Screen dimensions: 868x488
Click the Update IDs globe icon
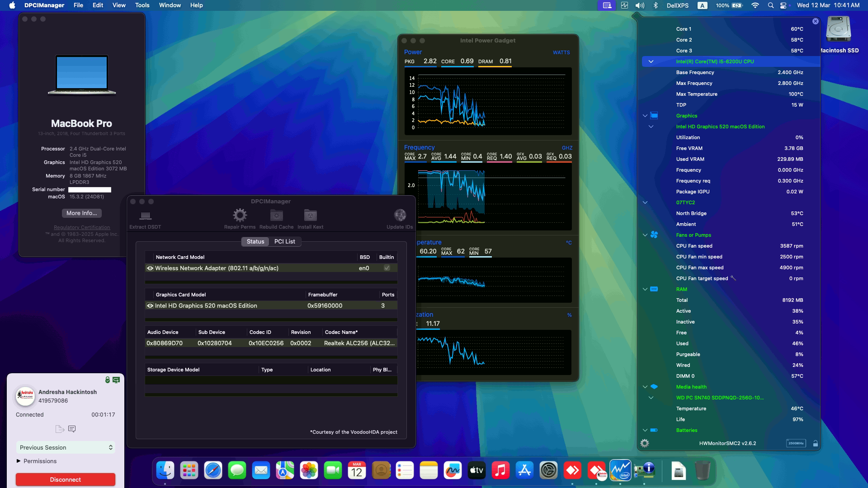(x=400, y=216)
